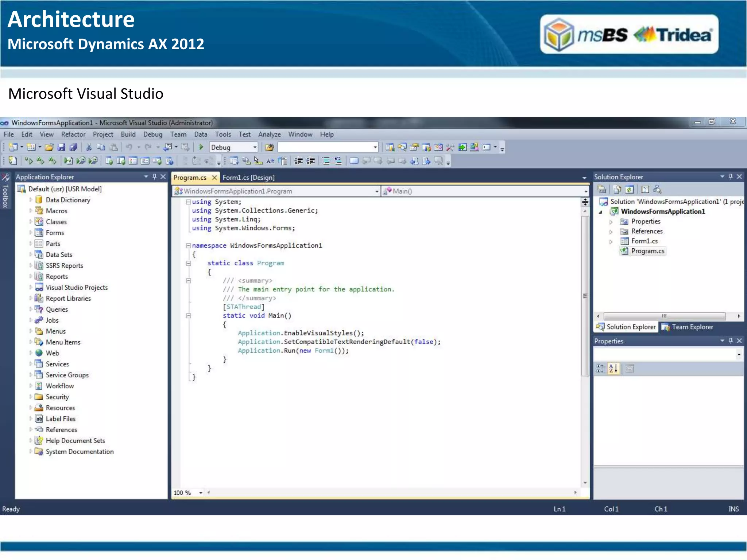Click the Open File folder icon

click(x=49, y=147)
